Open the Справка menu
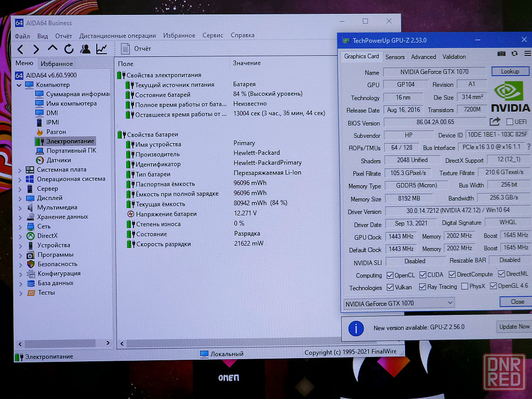This screenshot has height=399, width=532. pyautogui.click(x=243, y=35)
